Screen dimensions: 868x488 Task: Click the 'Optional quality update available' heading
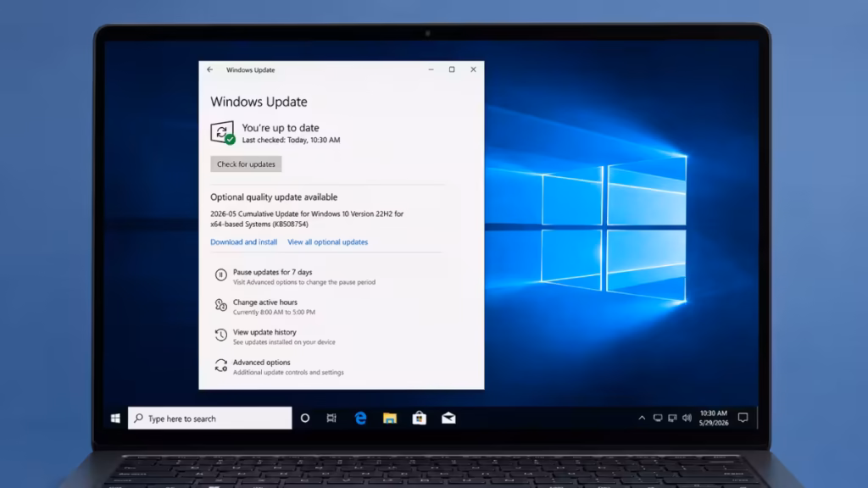274,197
